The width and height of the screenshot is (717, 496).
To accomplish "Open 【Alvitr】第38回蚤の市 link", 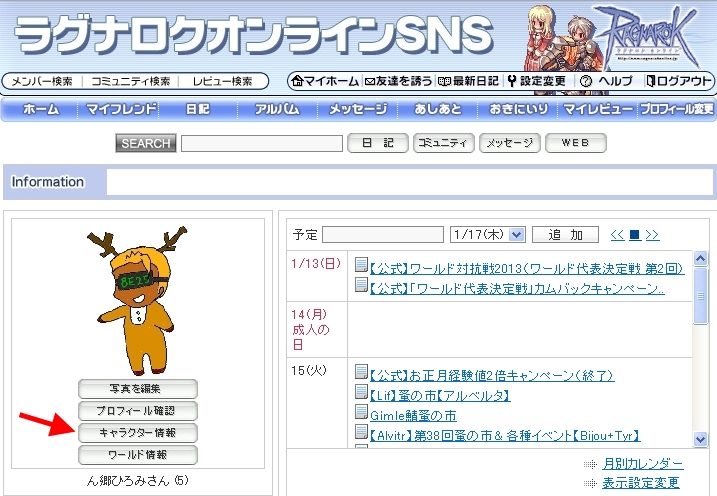I will [505, 435].
